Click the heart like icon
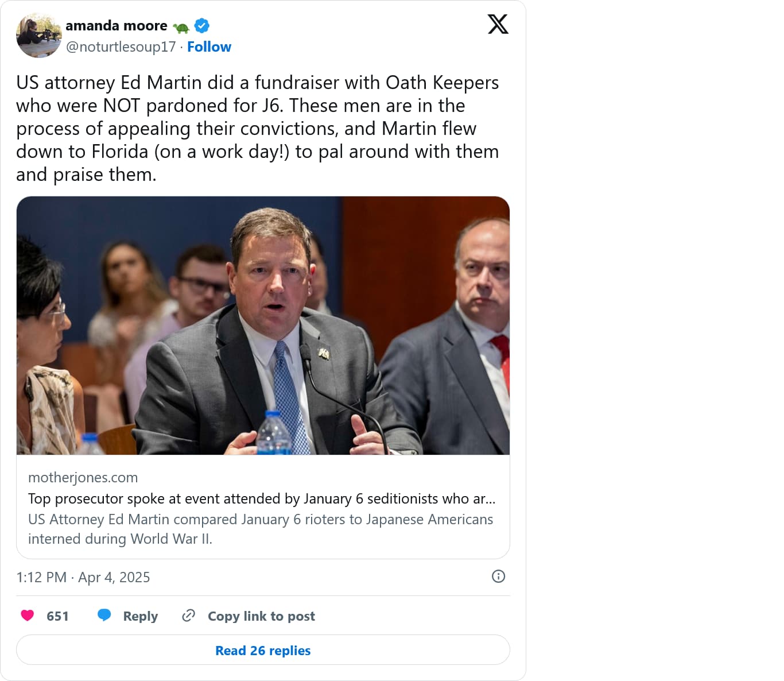The image size is (784, 681). [x=28, y=616]
